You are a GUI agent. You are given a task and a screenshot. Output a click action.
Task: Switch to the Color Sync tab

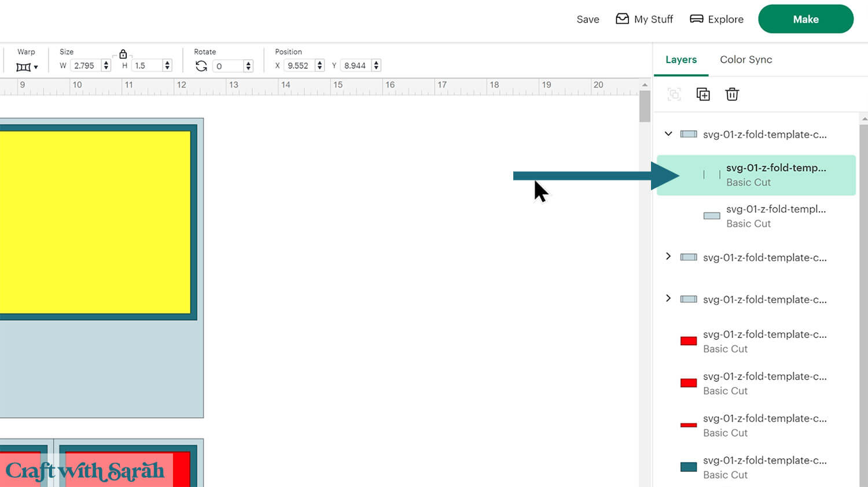point(745,60)
